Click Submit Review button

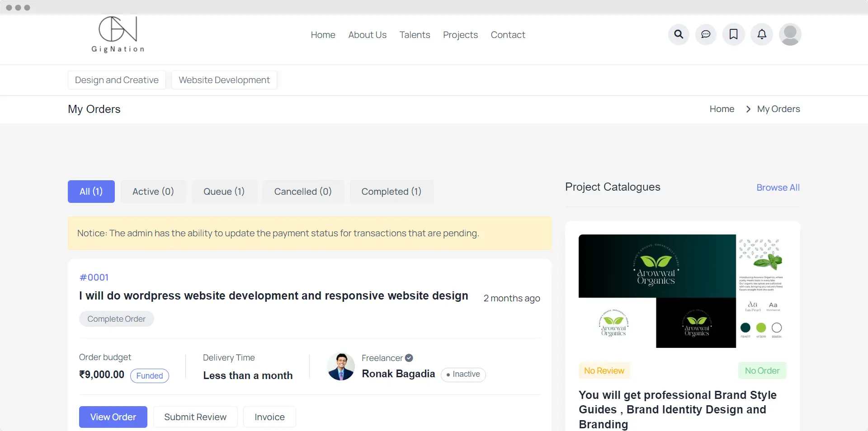point(195,417)
